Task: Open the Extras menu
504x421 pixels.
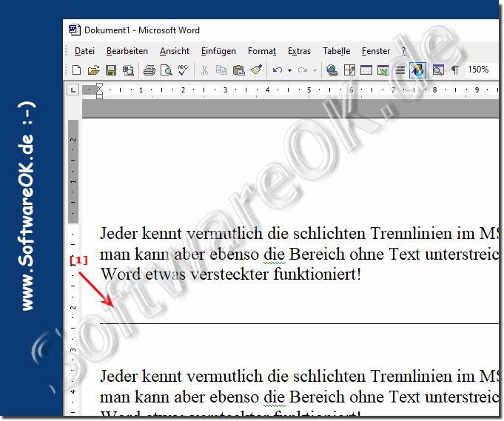Action: pos(299,51)
